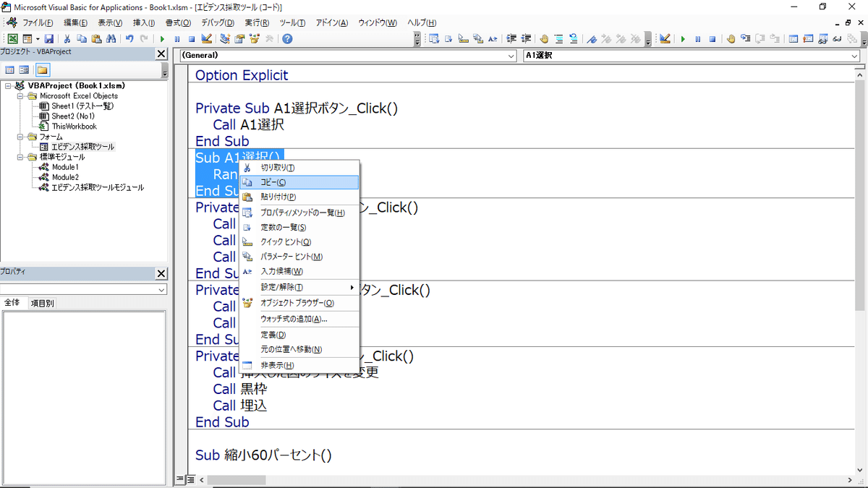Viewport: 868px width, 488px height.
Task: Switch to Full Module View at bottom-left
Action: [x=190, y=479]
